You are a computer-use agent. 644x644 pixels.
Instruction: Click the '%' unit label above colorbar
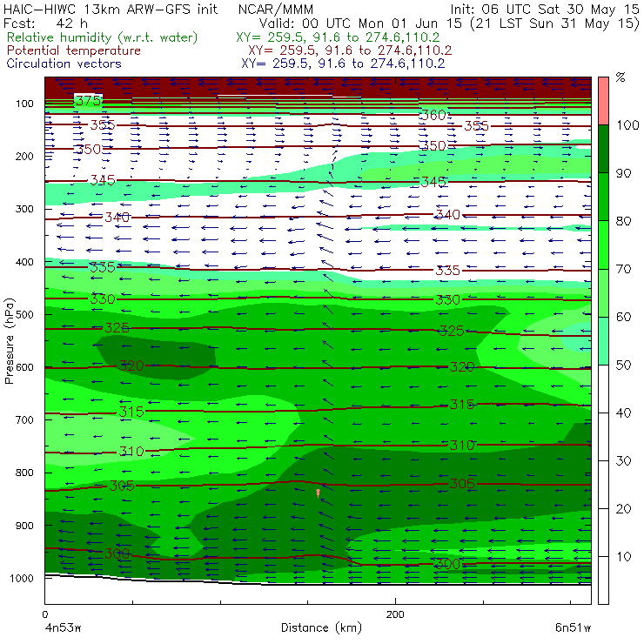(x=621, y=77)
